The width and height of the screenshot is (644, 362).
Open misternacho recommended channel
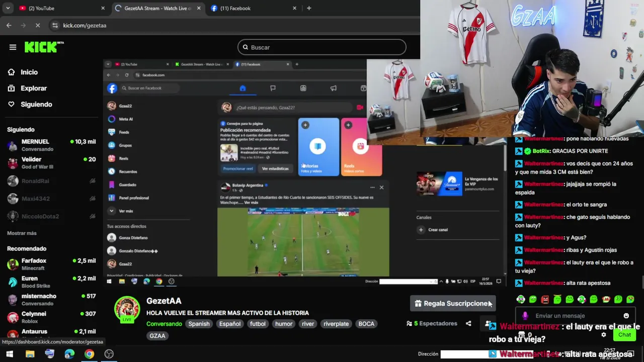coord(51,300)
